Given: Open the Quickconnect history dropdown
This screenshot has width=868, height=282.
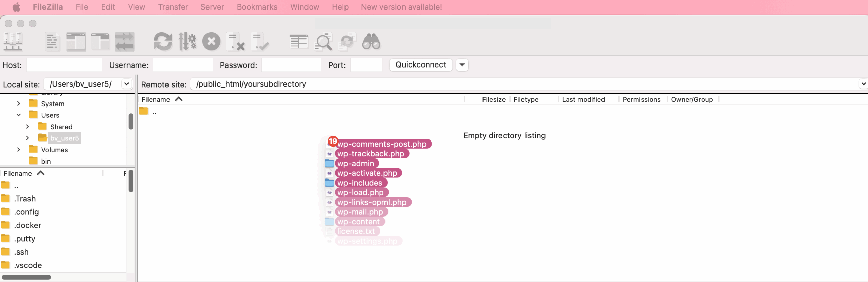Looking at the screenshot, I should [462, 65].
